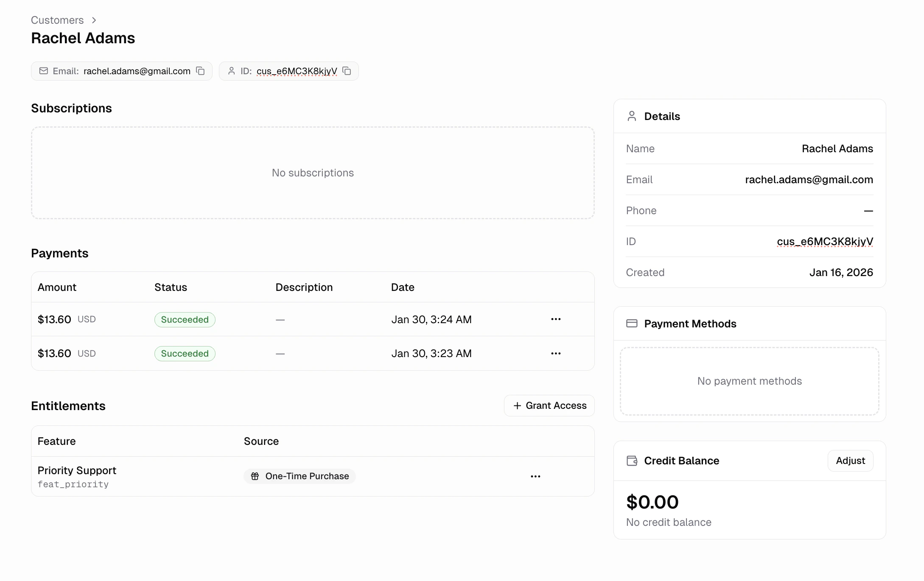Click rachel.adams@gmail.com in the Details panel
924x581 pixels.
[809, 179]
